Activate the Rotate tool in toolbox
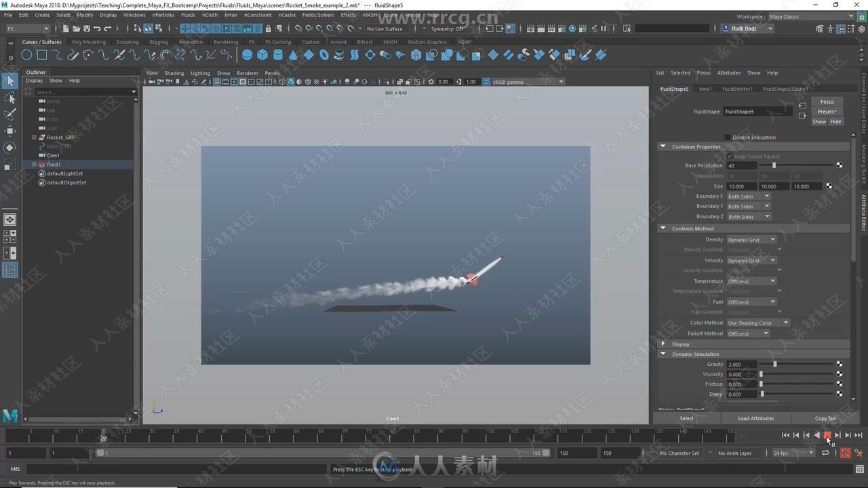The height and width of the screenshot is (488, 868). pos(9,147)
